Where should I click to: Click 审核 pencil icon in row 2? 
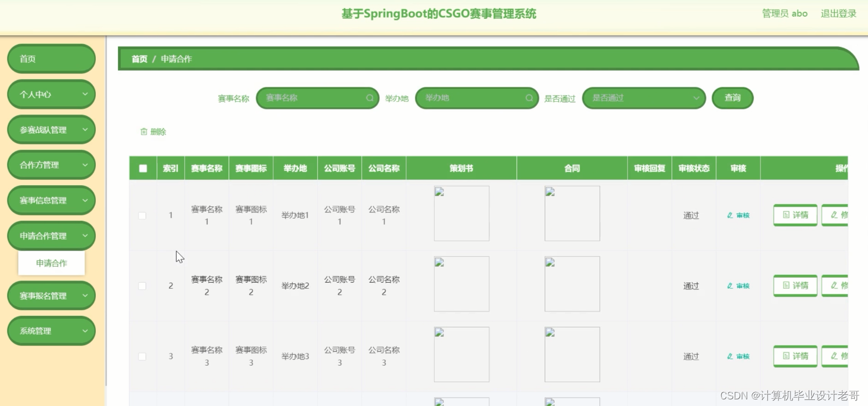click(730, 286)
